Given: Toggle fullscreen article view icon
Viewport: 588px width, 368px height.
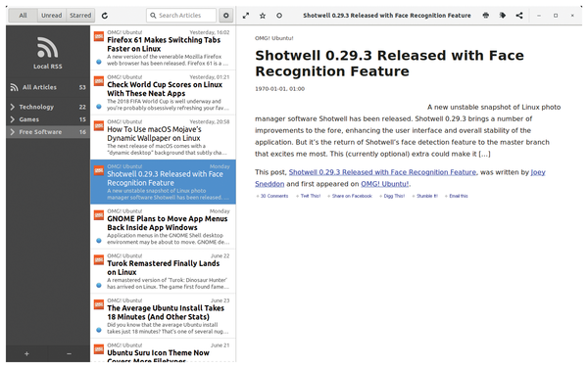Looking at the screenshot, I should pyautogui.click(x=246, y=16).
